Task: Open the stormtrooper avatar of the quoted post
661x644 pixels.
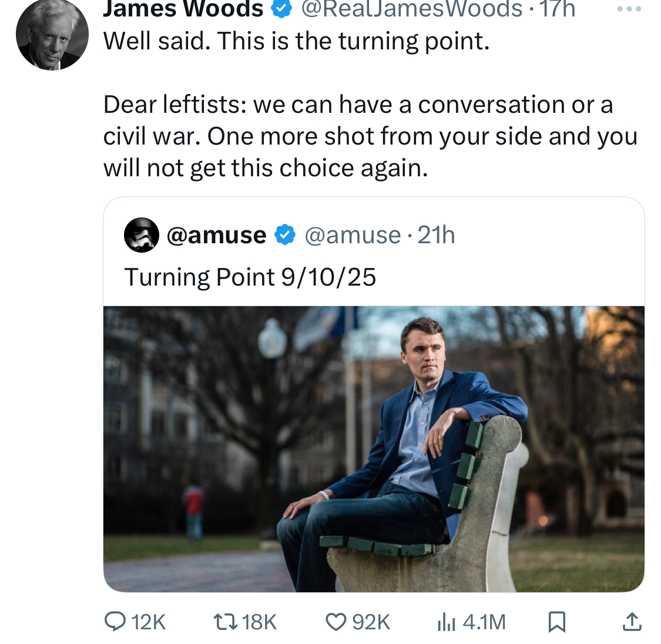Action: click(142, 235)
